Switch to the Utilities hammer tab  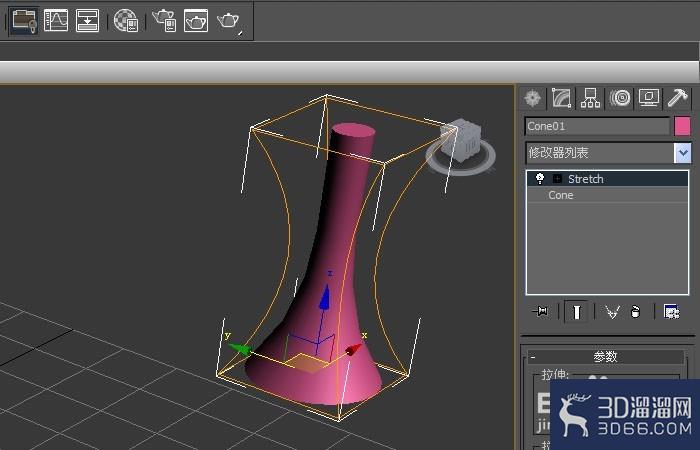click(678, 98)
